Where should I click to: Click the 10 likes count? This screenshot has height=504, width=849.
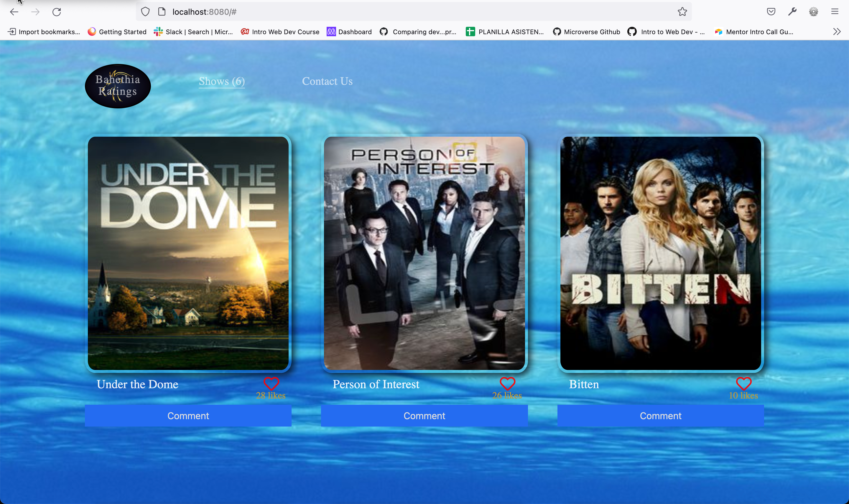(743, 396)
